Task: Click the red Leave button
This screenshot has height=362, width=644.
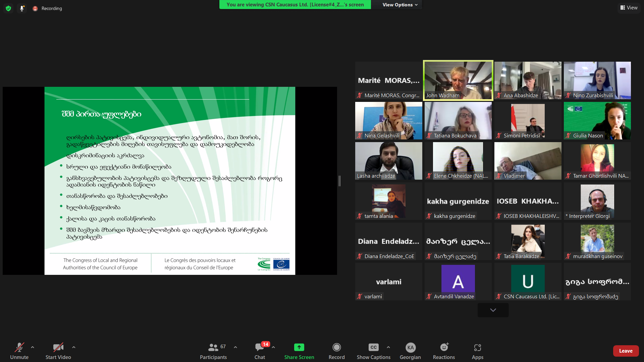Action: [x=626, y=351]
